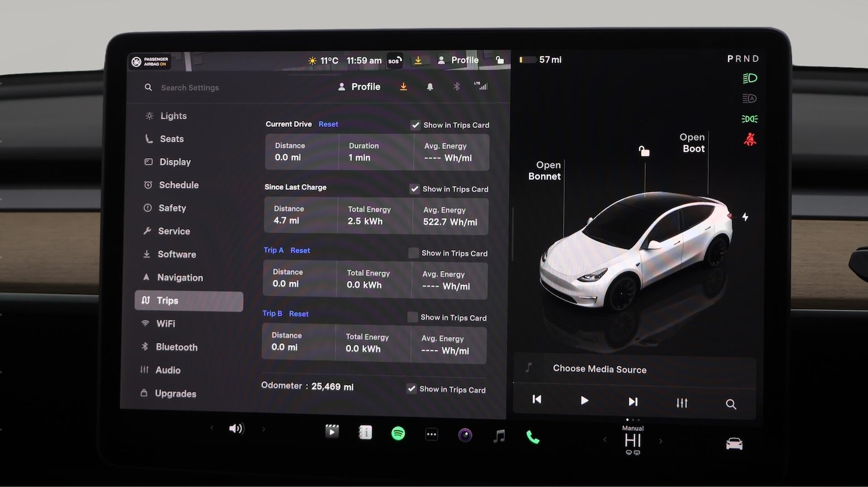Open the phone app at the bottom dock

click(x=532, y=437)
